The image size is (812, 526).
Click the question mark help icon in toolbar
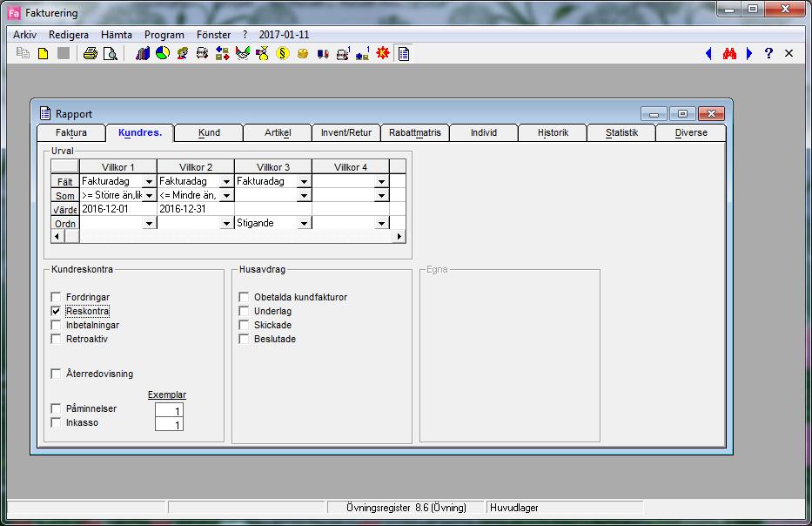tap(768, 53)
